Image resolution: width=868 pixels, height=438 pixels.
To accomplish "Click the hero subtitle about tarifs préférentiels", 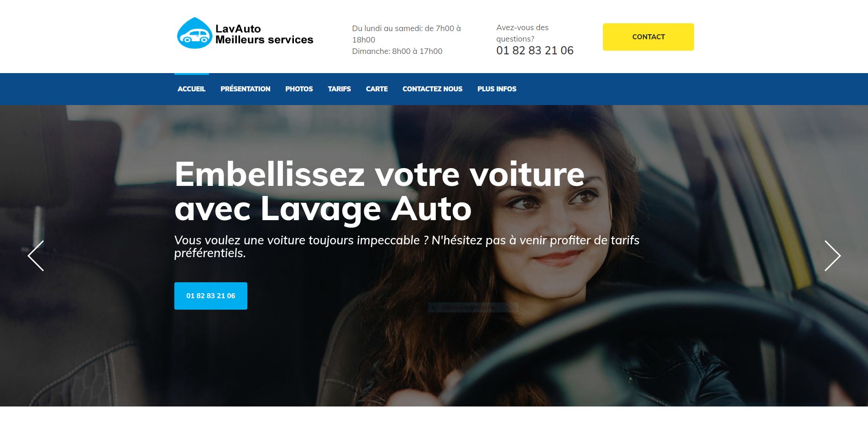I will point(407,247).
